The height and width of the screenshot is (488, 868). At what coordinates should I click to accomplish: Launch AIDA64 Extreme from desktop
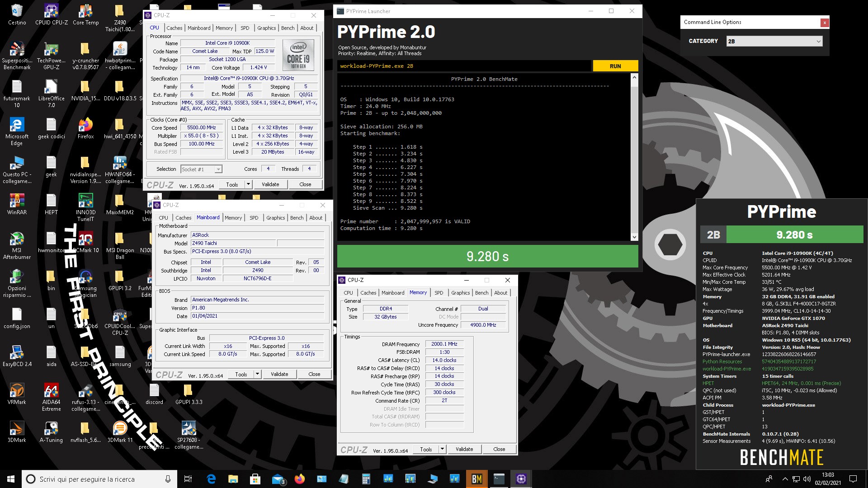51,398
